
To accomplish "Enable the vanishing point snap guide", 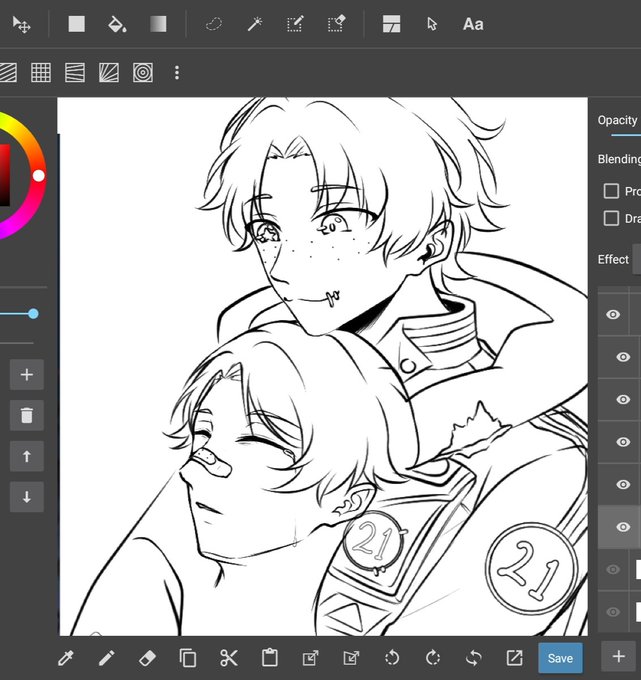I will [x=75, y=72].
